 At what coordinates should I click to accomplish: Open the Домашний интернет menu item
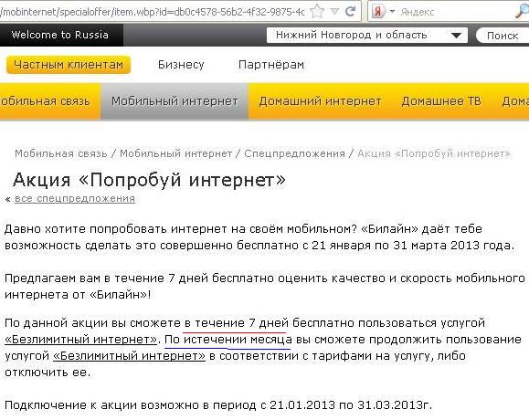coord(320,101)
